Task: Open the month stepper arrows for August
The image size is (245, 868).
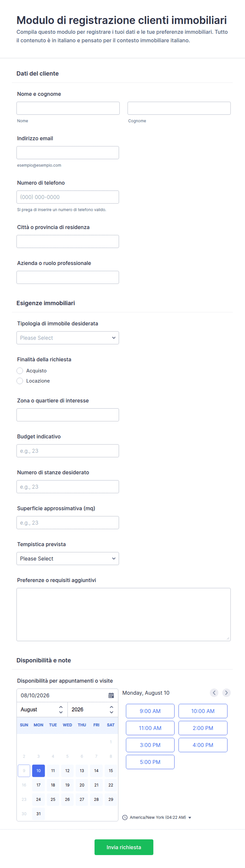Action: (x=61, y=709)
